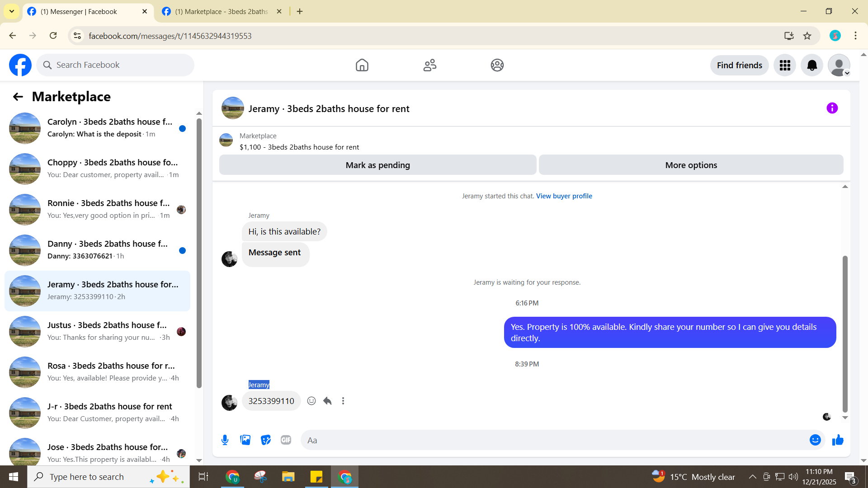Open the Chrome profile avatar
The width and height of the screenshot is (868, 488).
pyautogui.click(x=835, y=36)
